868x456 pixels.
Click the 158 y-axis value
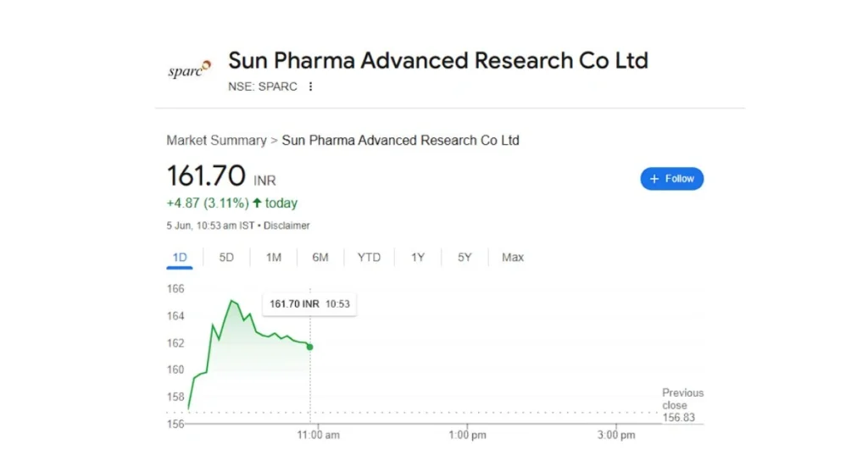[x=175, y=397]
